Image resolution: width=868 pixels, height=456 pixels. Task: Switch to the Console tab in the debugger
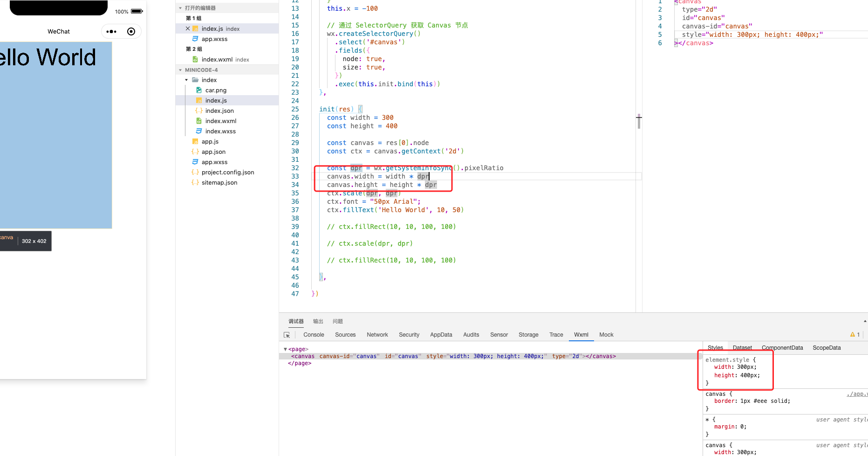(x=313, y=334)
